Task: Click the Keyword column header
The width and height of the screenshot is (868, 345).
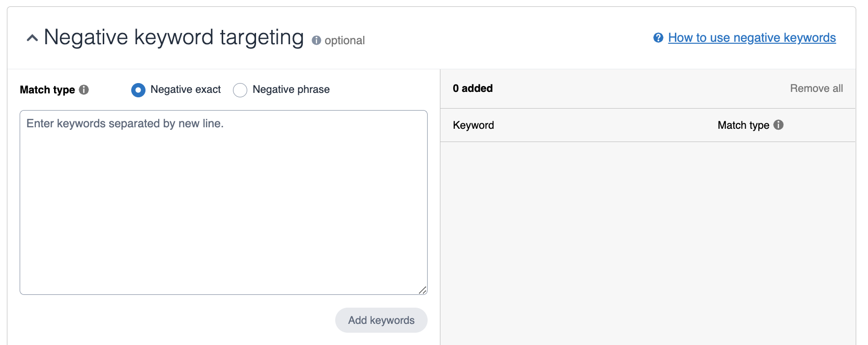Action: pos(473,125)
